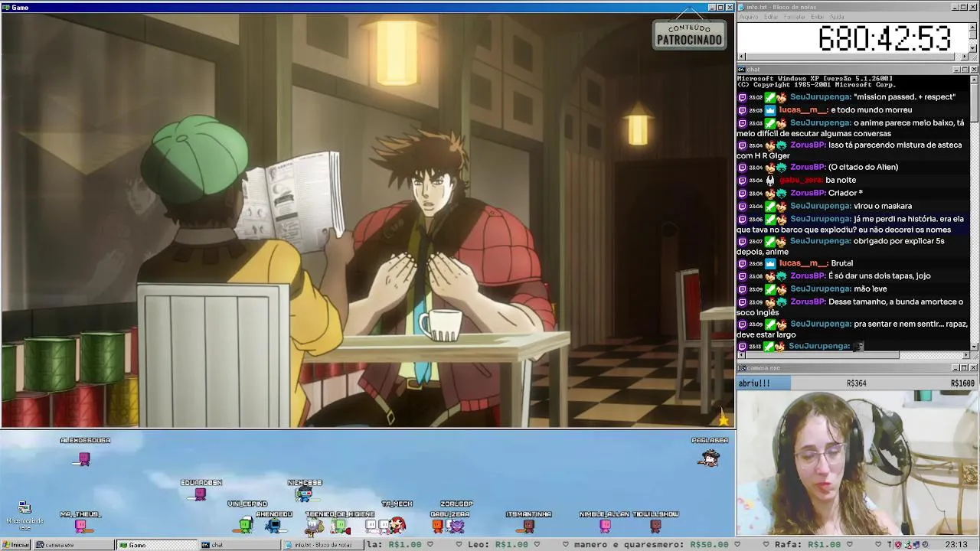
Task: Click the Parlabea cowboy hat avatar
Action: (x=710, y=458)
